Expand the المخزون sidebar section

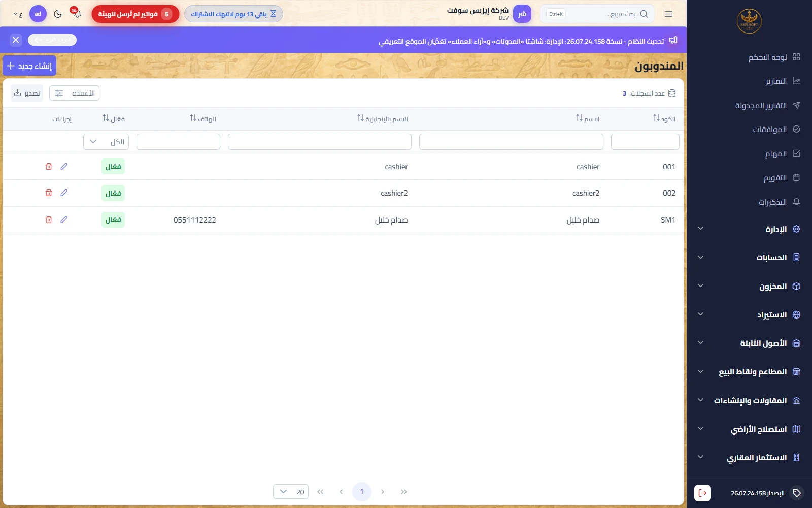749,287
